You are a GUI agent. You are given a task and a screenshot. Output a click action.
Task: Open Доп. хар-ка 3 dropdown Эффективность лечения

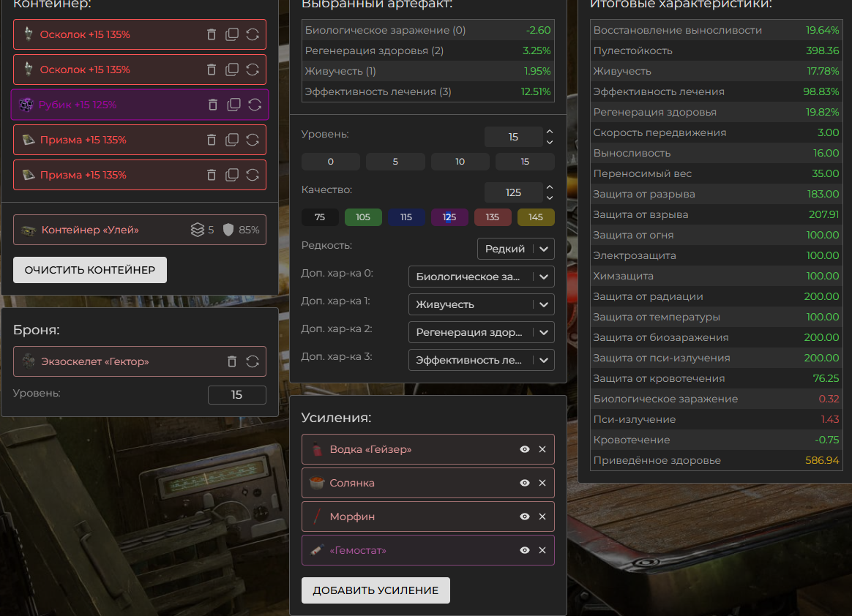click(481, 360)
